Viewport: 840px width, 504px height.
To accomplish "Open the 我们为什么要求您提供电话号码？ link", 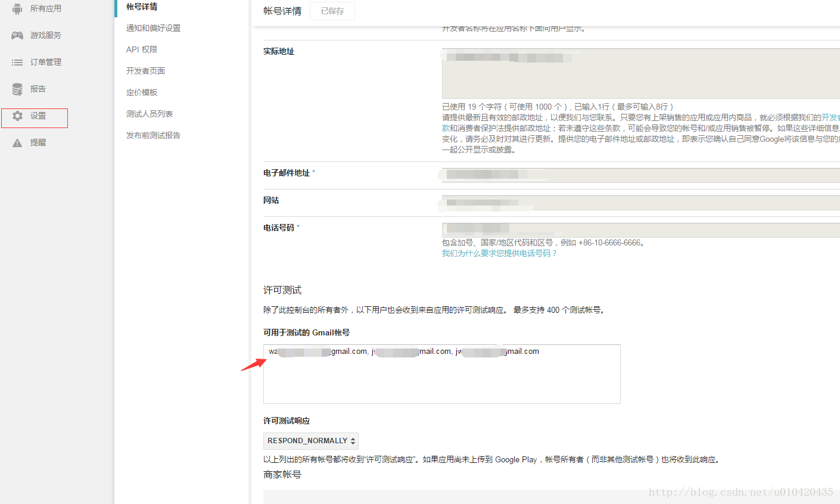I will 499,253.
